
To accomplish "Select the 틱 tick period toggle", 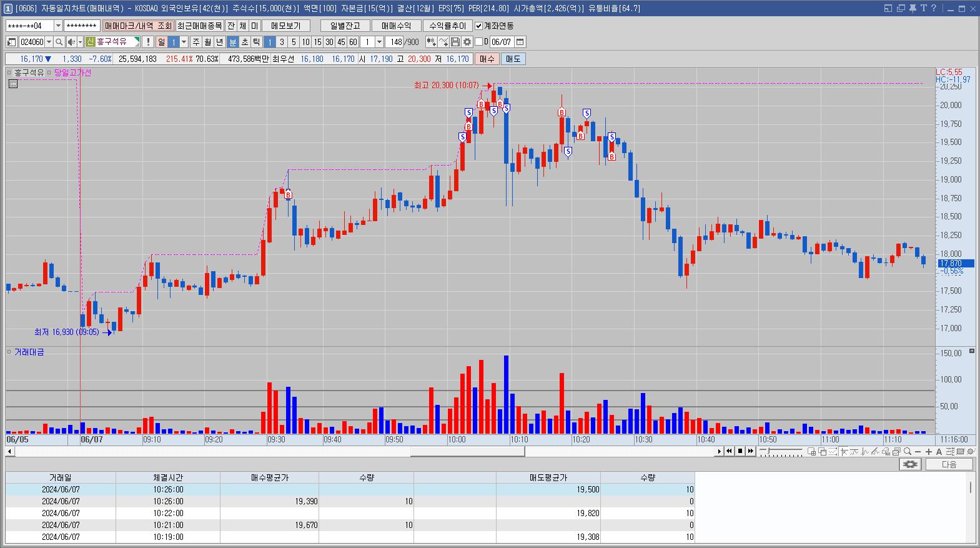I will [x=257, y=42].
